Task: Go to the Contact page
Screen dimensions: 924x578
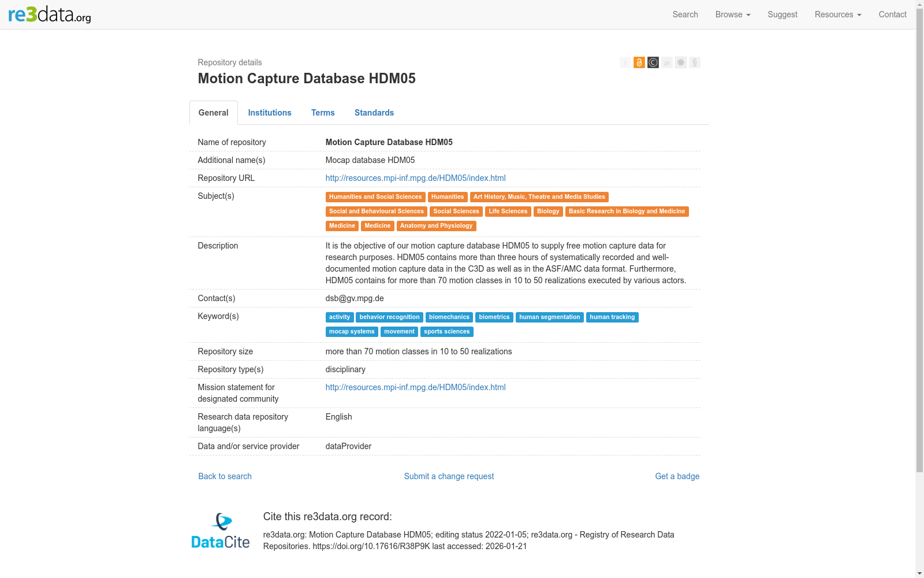Action: click(893, 14)
